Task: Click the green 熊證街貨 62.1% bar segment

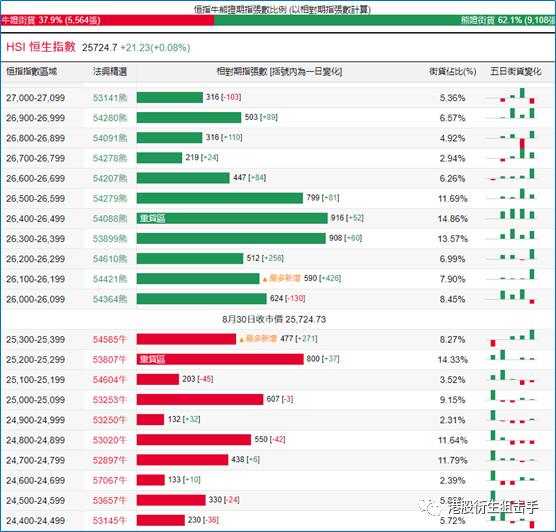Action: pyautogui.click(x=384, y=20)
